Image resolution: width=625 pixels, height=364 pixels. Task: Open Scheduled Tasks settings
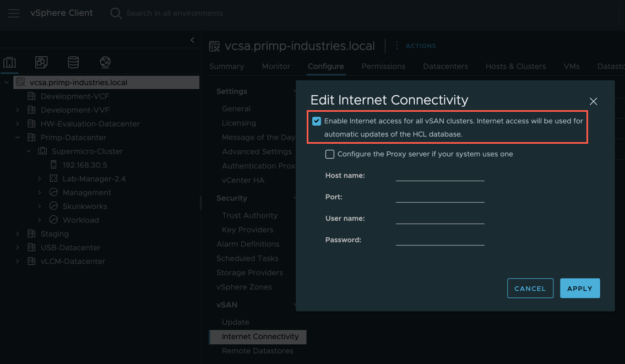pyautogui.click(x=247, y=258)
